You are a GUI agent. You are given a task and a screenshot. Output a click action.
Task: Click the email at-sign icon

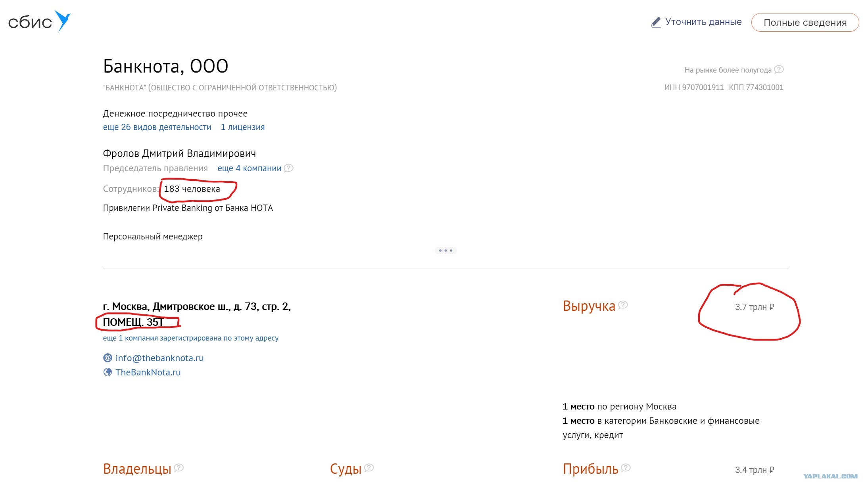[108, 358]
